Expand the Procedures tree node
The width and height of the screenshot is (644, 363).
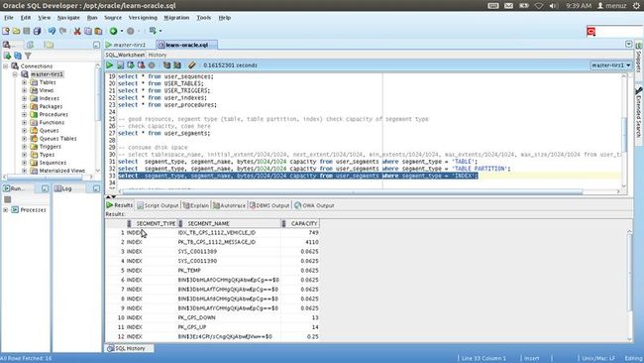tap(24, 114)
